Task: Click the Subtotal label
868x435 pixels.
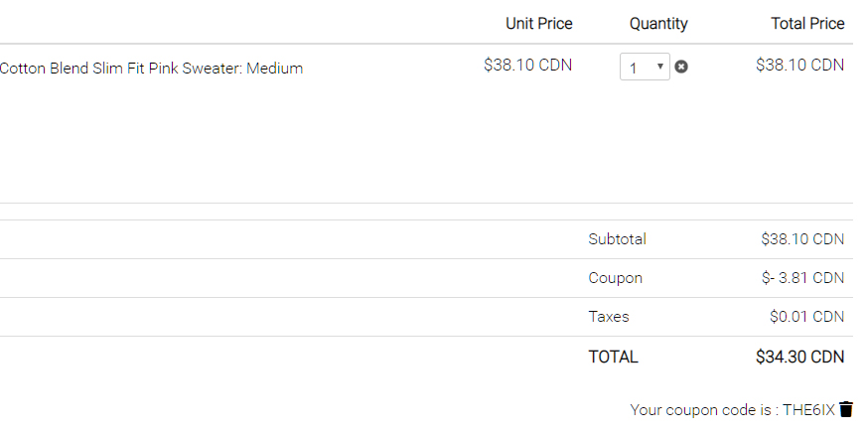Action: tap(617, 239)
